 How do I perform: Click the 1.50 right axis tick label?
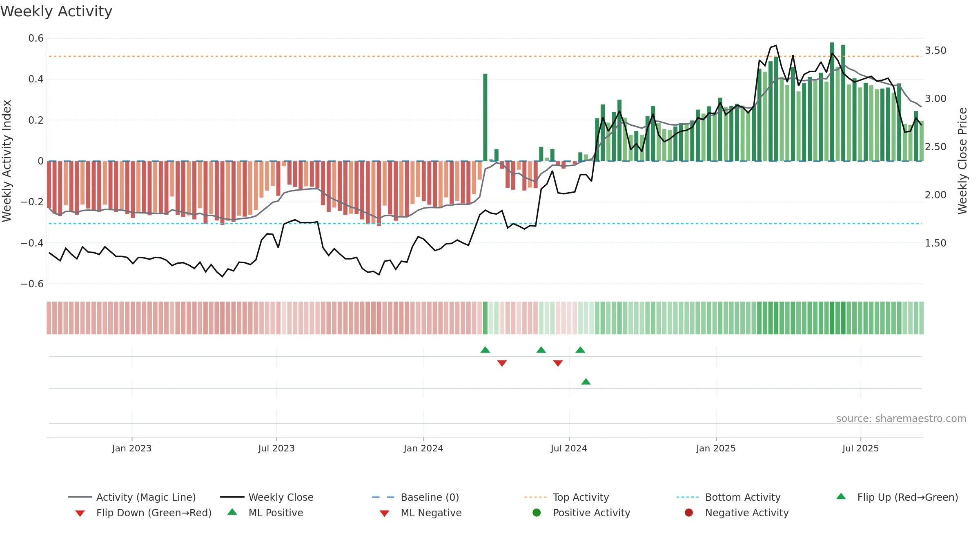[935, 243]
